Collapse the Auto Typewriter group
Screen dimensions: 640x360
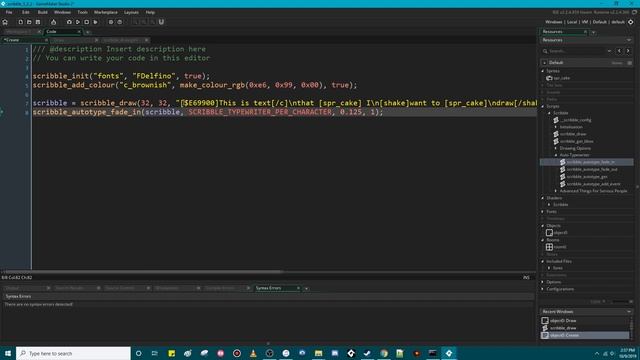(x=556, y=156)
